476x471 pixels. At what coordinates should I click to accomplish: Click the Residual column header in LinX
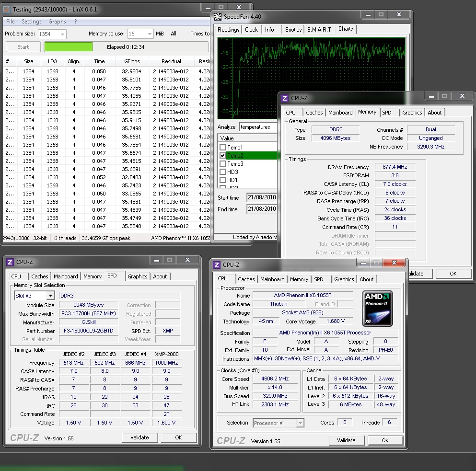pos(171,61)
